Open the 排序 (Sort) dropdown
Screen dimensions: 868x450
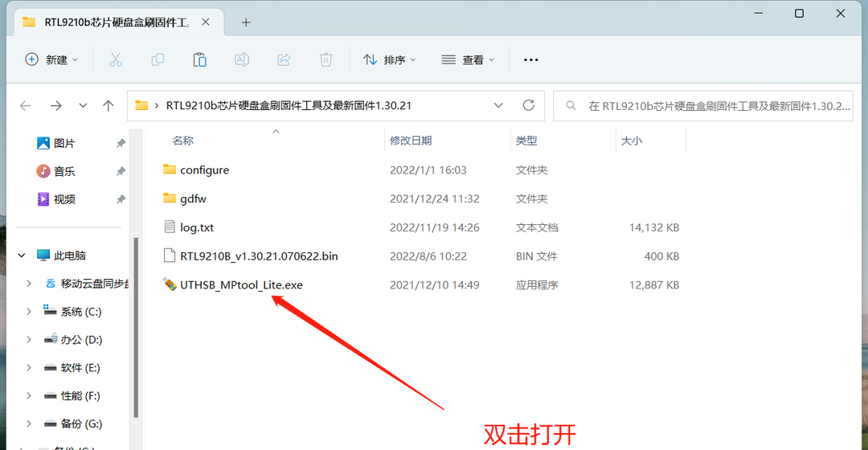point(389,59)
